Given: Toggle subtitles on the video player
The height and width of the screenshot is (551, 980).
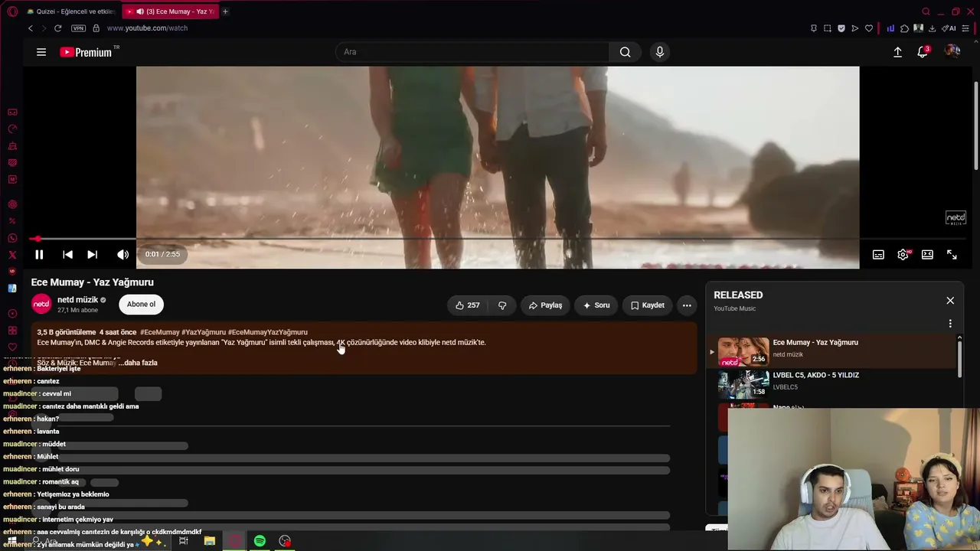Looking at the screenshot, I should tap(878, 255).
